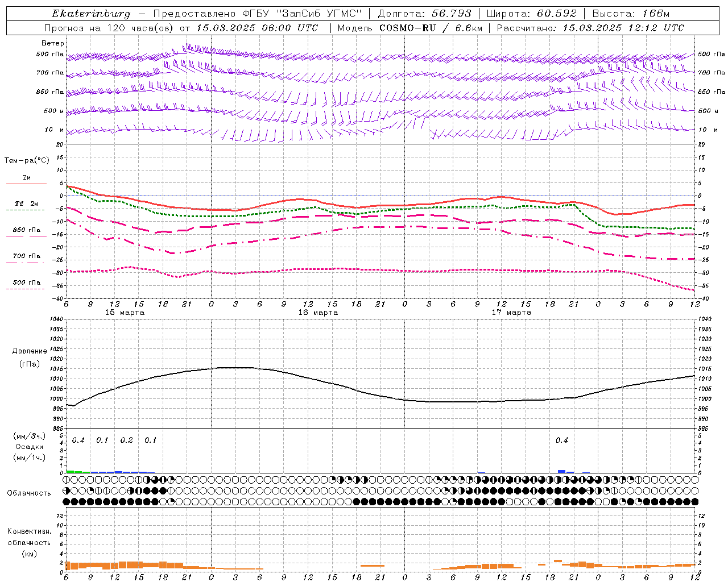Click the 'Тем-ра(°C)' temperature axis title

click(x=27, y=161)
